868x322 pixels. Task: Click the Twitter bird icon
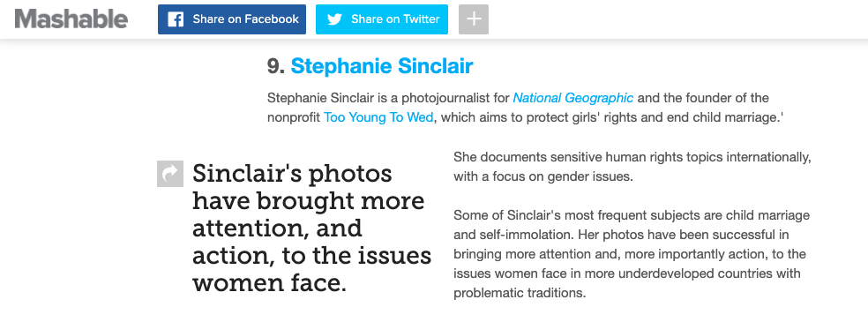[334, 19]
